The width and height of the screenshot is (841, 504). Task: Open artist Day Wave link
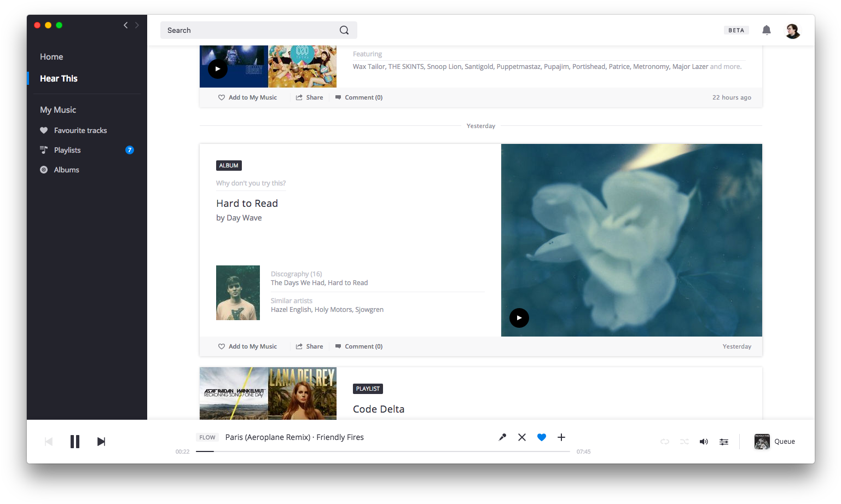click(x=244, y=218)
